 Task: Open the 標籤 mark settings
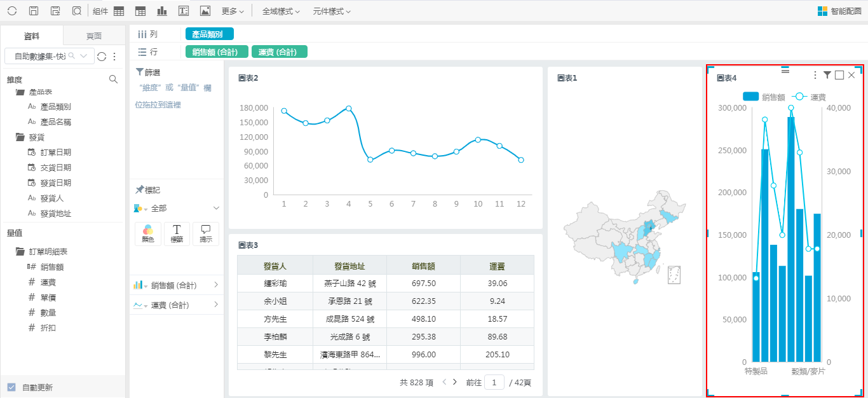177,233
